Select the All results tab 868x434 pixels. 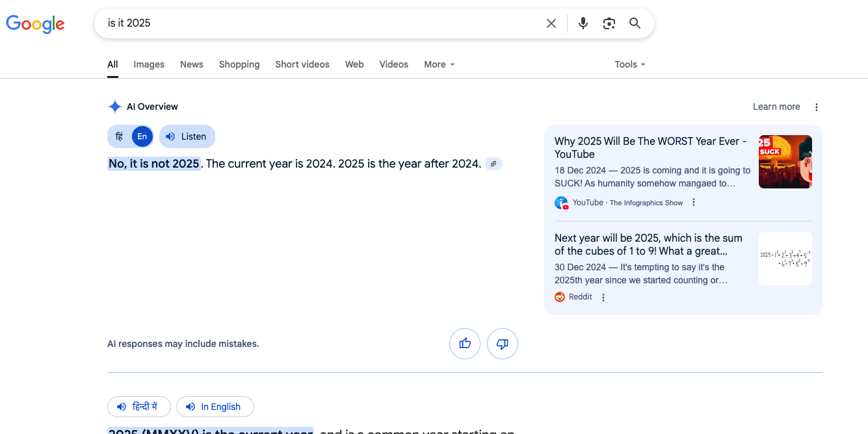click(112, 64)
